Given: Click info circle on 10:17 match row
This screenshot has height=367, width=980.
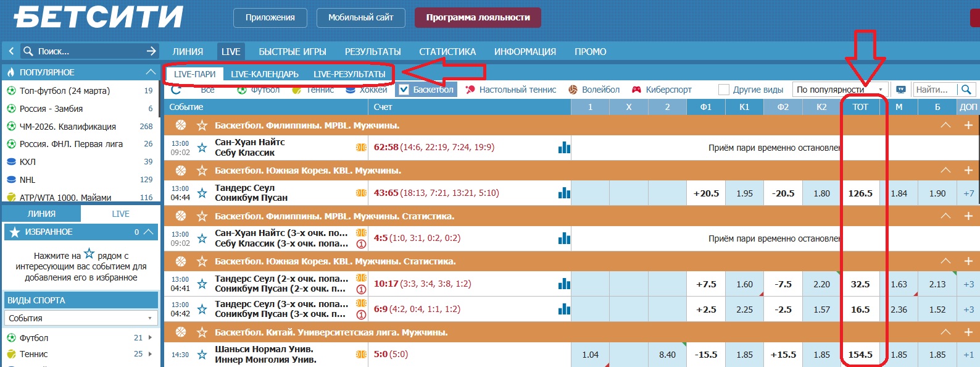Looking at the screenshot, I should (x=362, y=289).
